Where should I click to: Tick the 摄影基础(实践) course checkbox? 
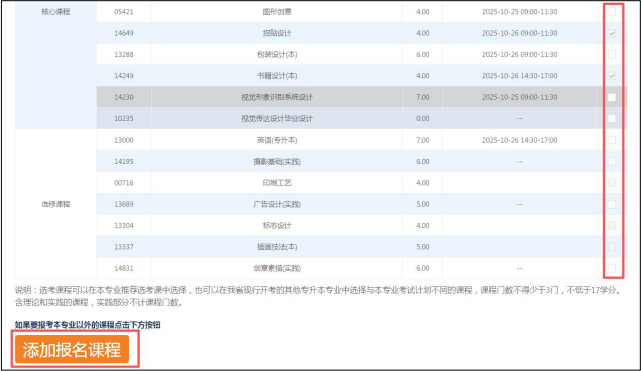[x=612, y=161]
